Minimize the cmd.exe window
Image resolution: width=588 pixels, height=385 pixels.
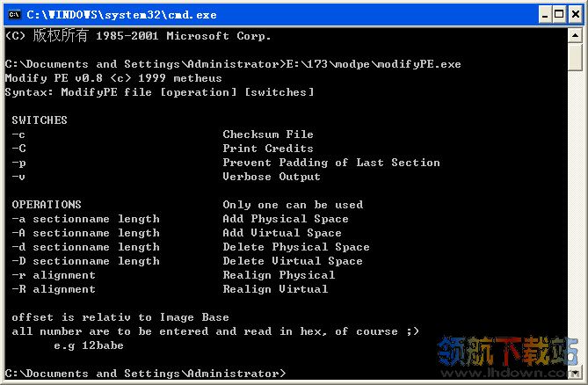tap(545, 15)
